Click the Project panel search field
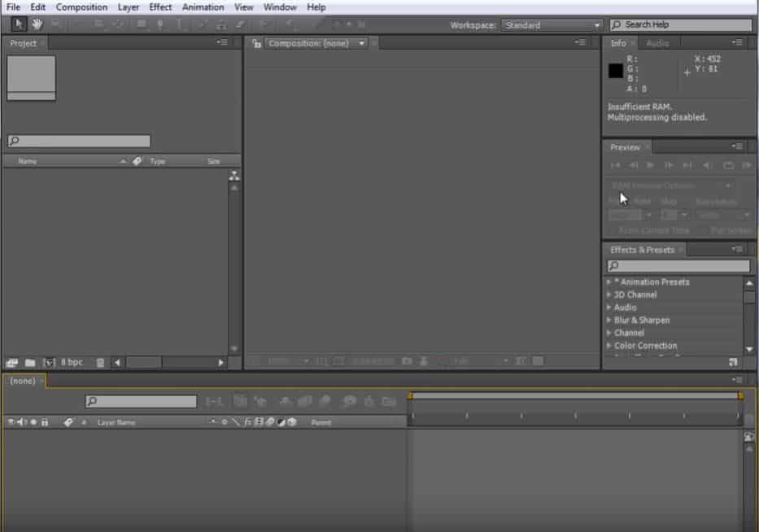Viewport: 759px width, 532px height. tap(78, 141)
